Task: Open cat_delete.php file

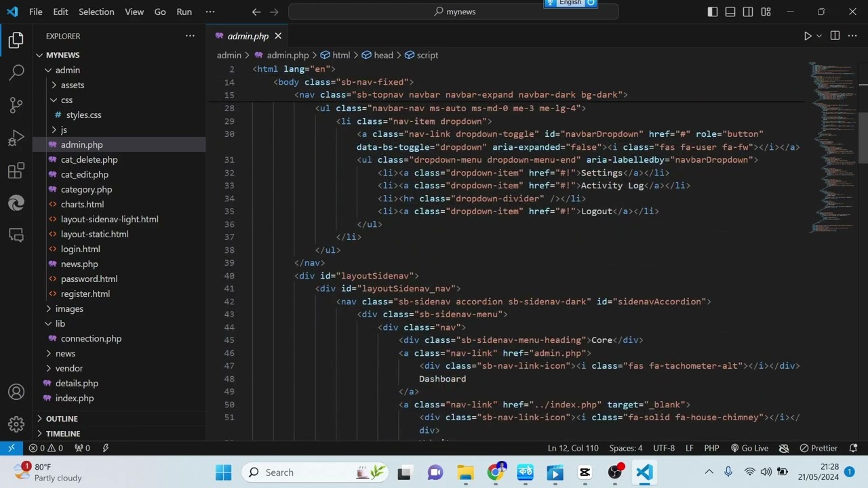Action: [x=119, y=159]
